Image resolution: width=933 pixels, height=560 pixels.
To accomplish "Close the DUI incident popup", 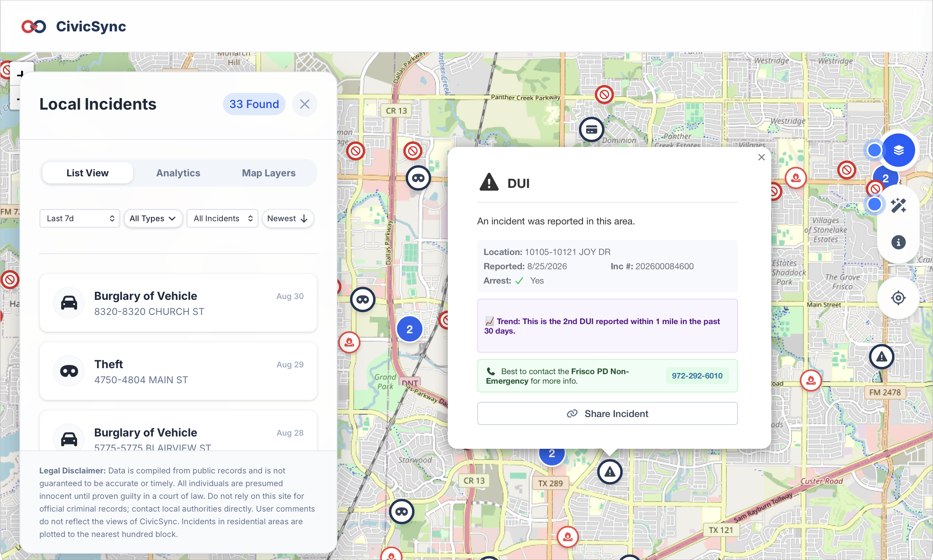I will pos(761,157).
